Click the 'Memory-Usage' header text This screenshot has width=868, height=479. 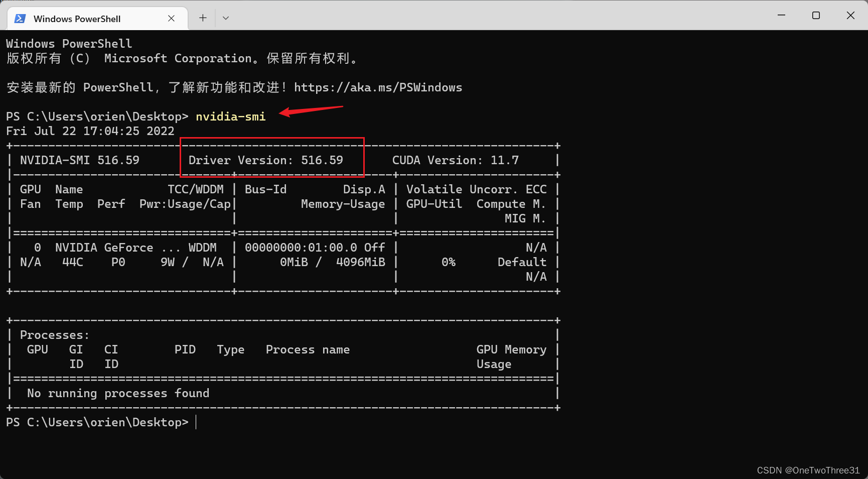[x=343, y=204]
